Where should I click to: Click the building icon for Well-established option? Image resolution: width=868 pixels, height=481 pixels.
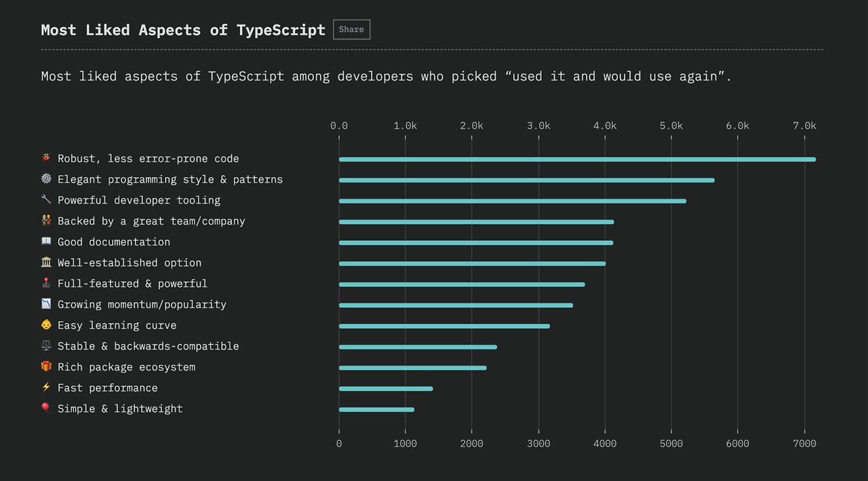coord(46,263)
